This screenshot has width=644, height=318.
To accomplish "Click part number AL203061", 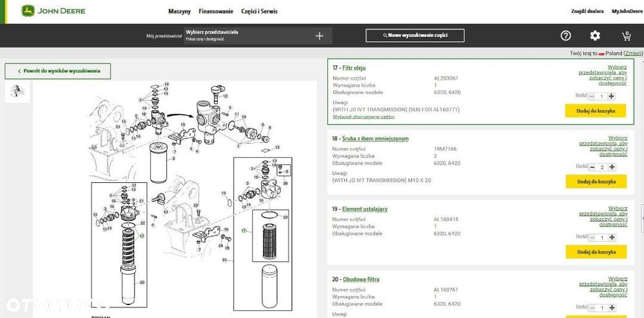I will coord(446,78).
